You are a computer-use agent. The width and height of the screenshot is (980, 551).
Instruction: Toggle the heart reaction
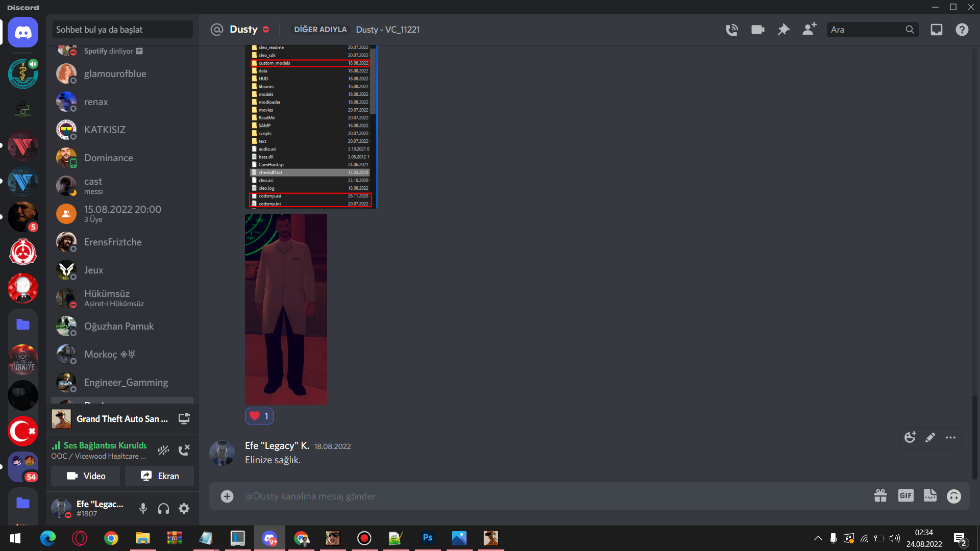[x=259, y=416]
